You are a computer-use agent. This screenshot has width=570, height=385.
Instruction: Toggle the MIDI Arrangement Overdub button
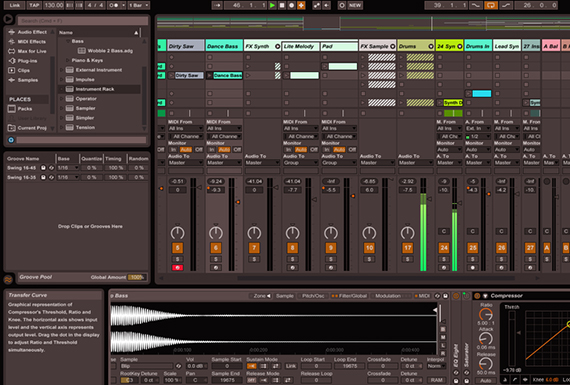click(x=301, y=5)
